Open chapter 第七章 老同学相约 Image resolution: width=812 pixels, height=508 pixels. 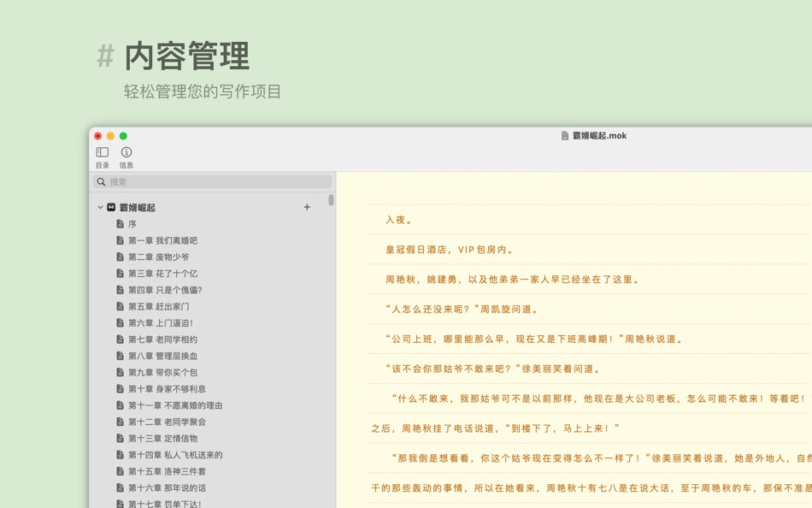[x=162, y=340]
